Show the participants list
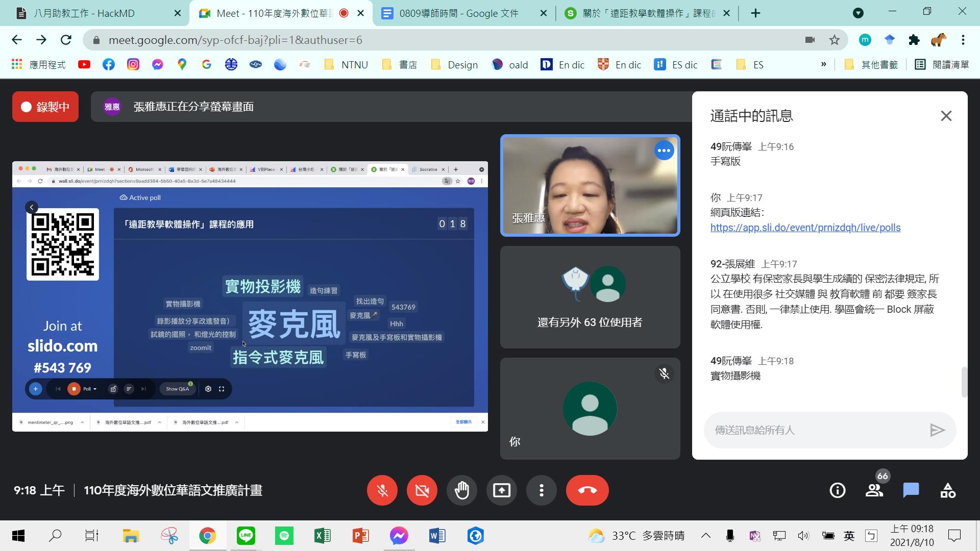Viewport: 980px width, 551px height. click(x=874, y=490)
